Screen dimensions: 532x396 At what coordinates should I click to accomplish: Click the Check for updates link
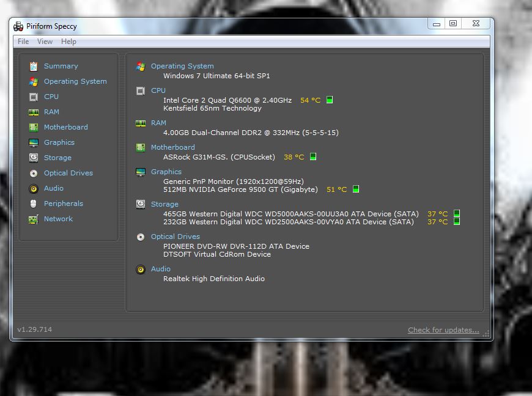point(443,330)
